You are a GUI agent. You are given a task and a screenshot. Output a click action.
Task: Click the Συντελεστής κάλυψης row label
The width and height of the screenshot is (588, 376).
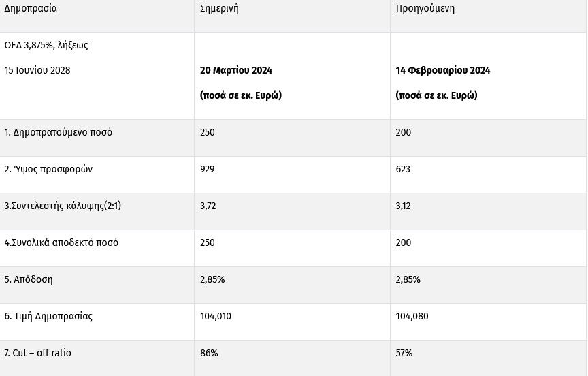pyautogui.click(x=63, y=206)
